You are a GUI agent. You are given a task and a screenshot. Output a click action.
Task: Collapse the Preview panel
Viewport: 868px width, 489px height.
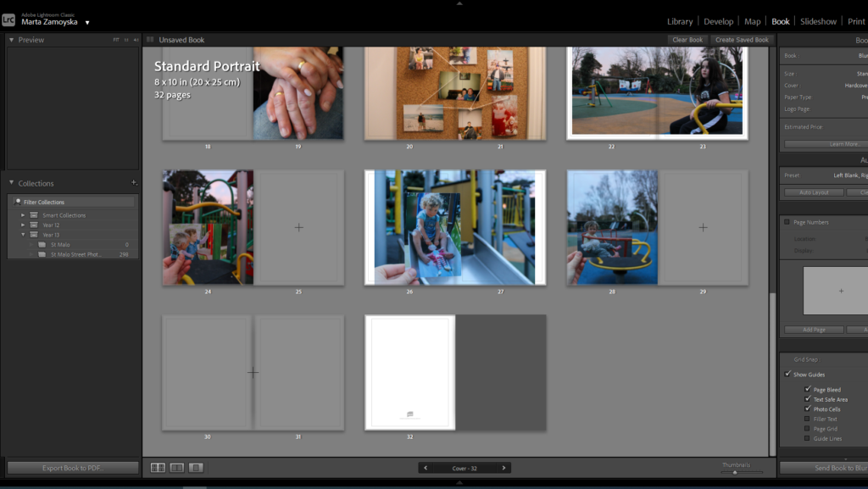click(x=11, y=40)
